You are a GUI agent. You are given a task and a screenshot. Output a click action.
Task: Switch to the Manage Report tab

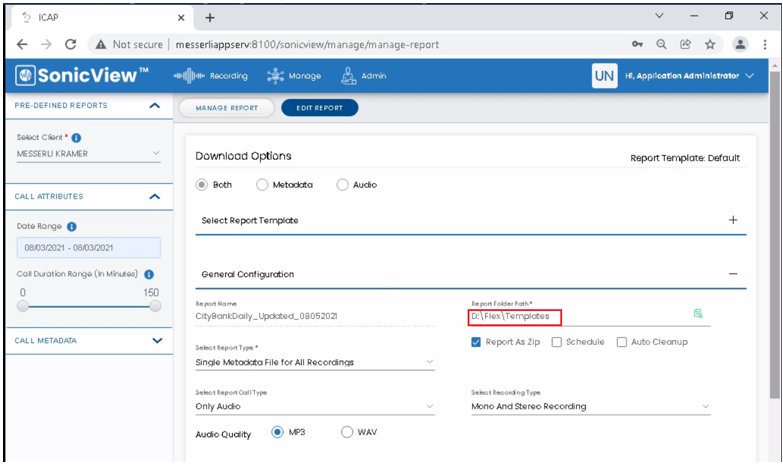(x=227, y=108)
